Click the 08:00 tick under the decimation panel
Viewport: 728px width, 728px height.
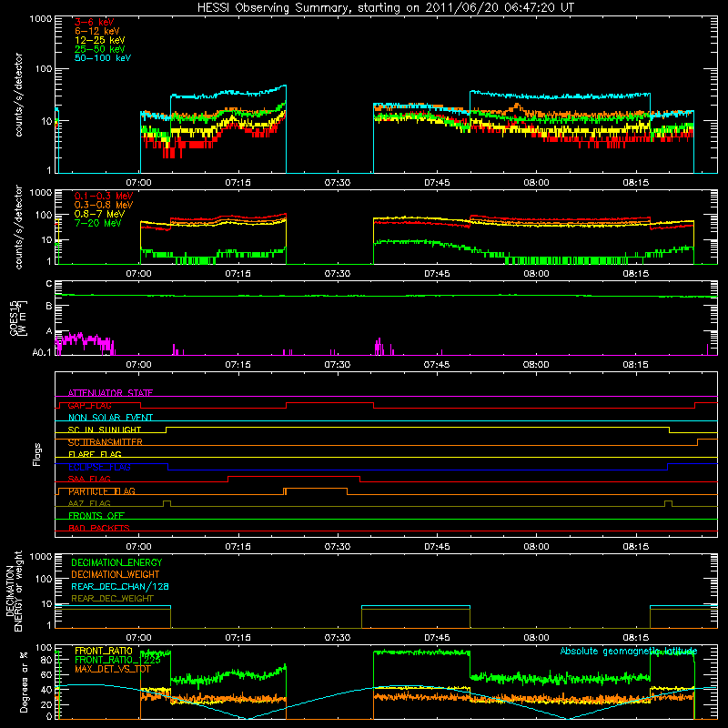[x=536, y=638]
